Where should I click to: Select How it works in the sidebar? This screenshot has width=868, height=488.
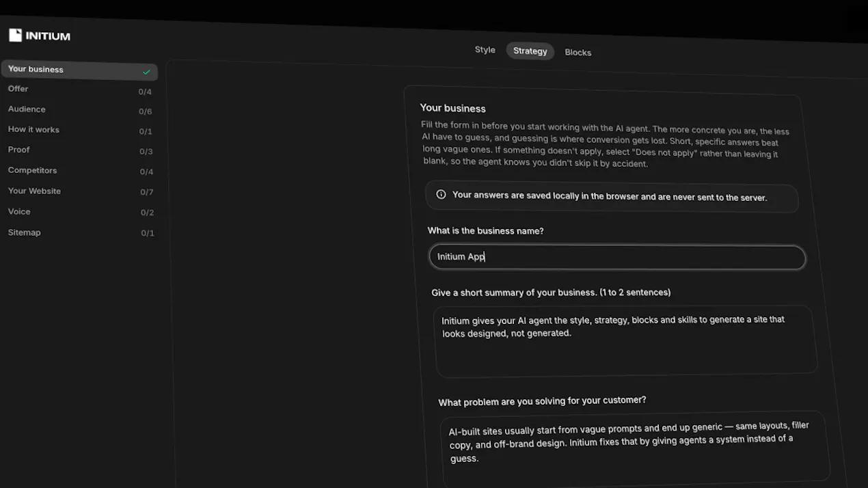pyautogui.click(x=79, y=130)
